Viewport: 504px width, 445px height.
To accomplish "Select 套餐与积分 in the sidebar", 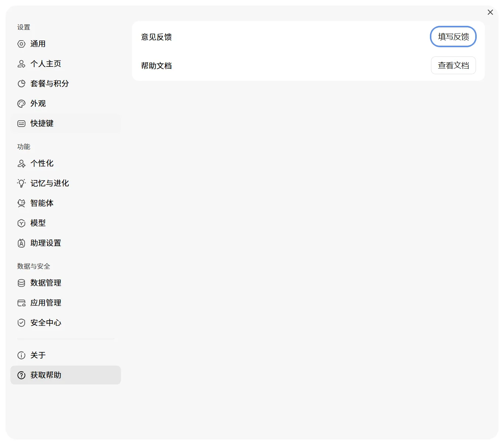I will click(x=66, y=84).
